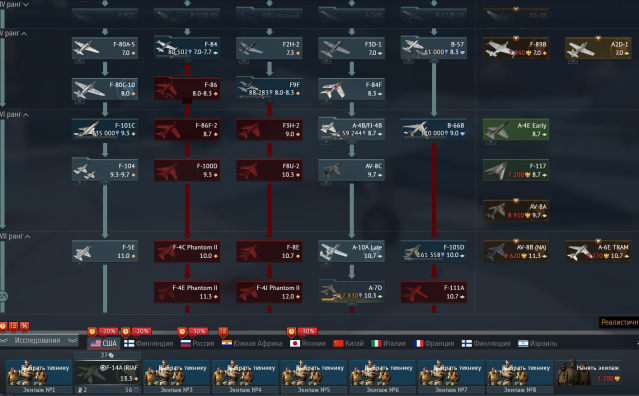Collapse the VII ранг section
The width and height of the screenshot is (639, 396).
[15, 236]
